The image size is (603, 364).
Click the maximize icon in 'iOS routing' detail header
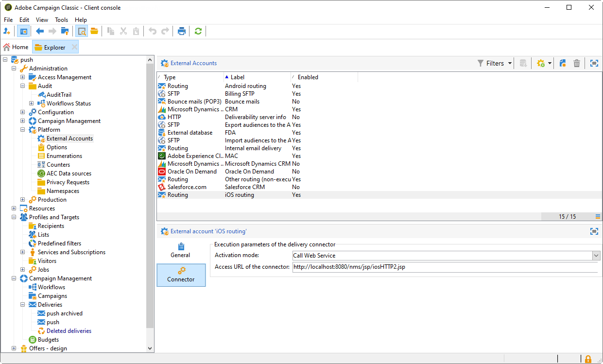pos(594,231)
